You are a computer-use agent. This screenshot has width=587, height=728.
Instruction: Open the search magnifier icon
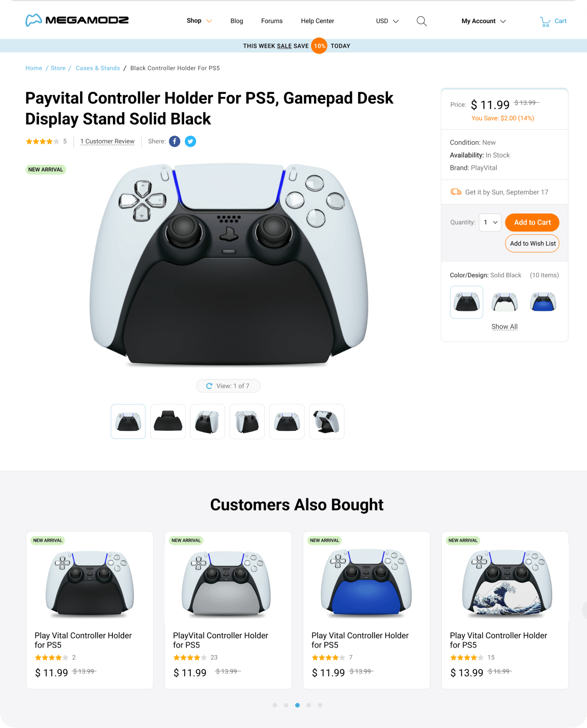click(422, 21)
